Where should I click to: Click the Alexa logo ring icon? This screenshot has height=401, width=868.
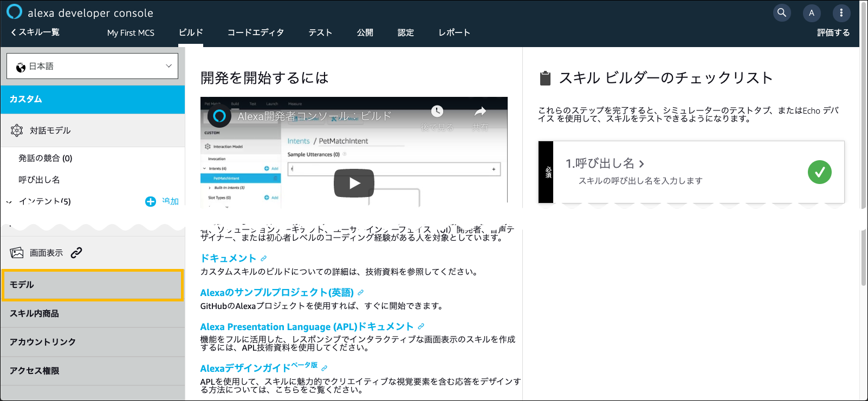pyautogui.click(x=14, y=12)
